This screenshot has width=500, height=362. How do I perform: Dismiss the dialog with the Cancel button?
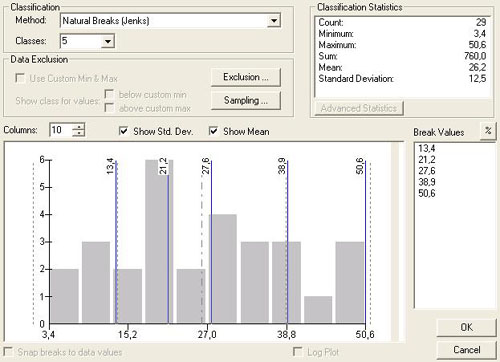(x=467, y=350)
